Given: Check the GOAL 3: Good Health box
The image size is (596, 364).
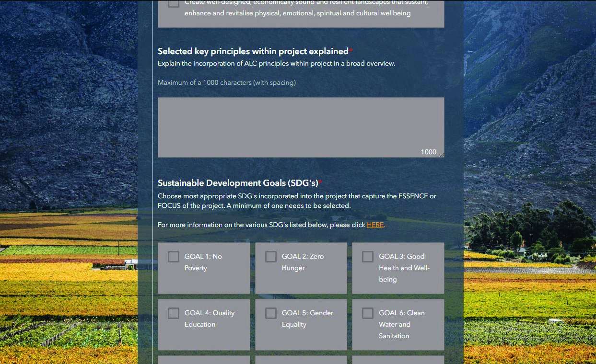Looking at the screenshot, I should [368, 257].
